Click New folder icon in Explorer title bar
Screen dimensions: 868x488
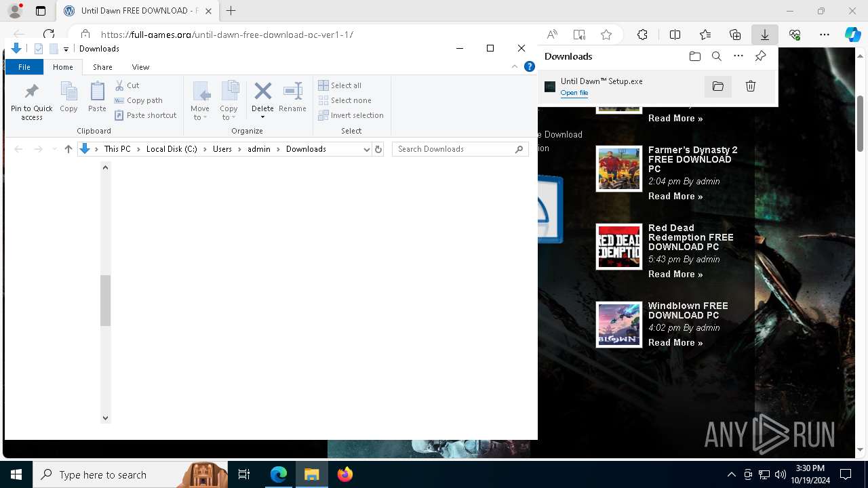click(x=54, y=49)
